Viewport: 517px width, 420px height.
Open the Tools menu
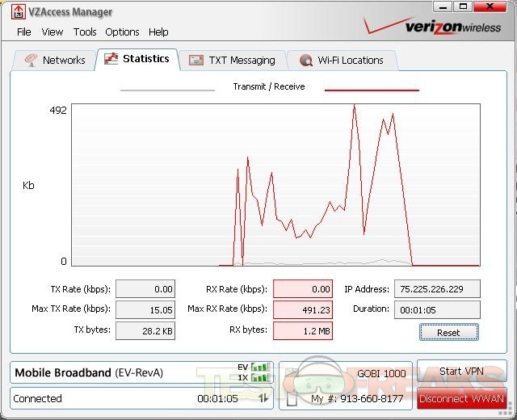(x=85, y=32)
